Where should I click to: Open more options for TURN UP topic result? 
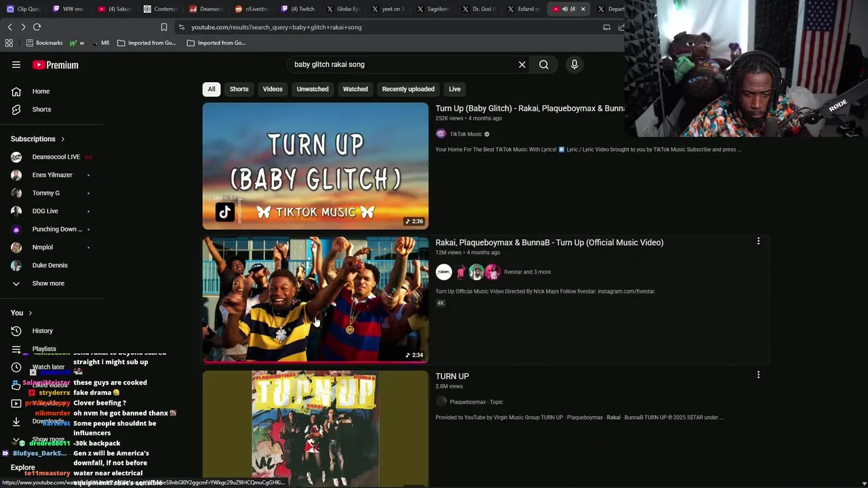pyautogui.click(x=758, y=375)
